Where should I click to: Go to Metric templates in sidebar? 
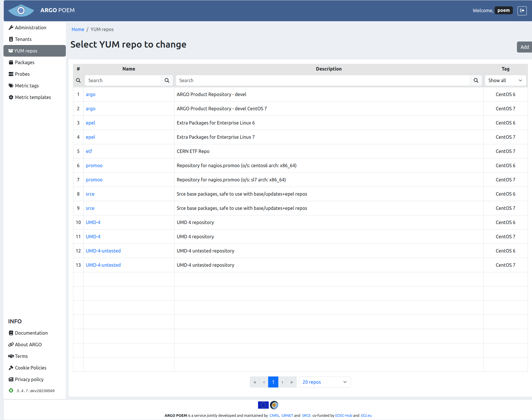coord(33,97)
